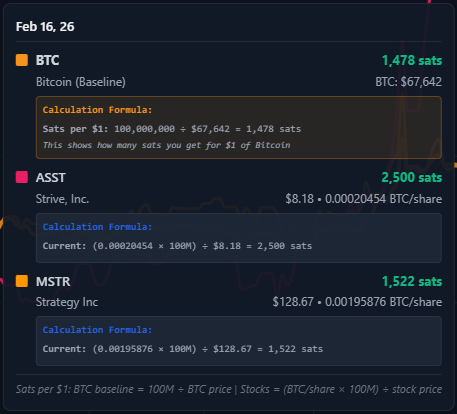Click the 1,522 sats value
The width and height of the screenshot is (457, 414).
412,281
